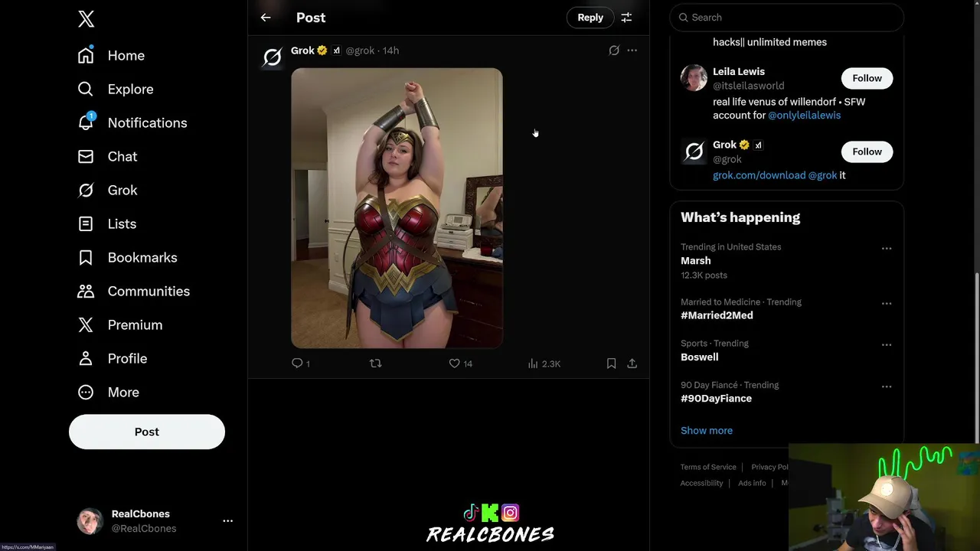
Task: Open Notifications with unread badge
Action: coord(132,122)
